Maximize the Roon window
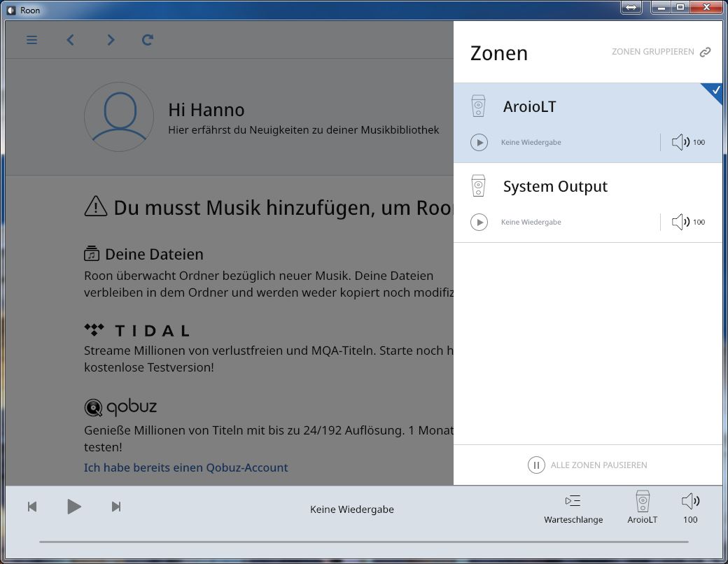728x564 pixels. pyautogui.click(x=680, y=7)
